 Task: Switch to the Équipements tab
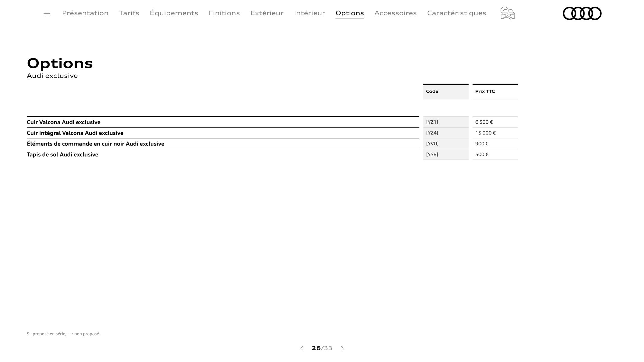pos(174,13)
